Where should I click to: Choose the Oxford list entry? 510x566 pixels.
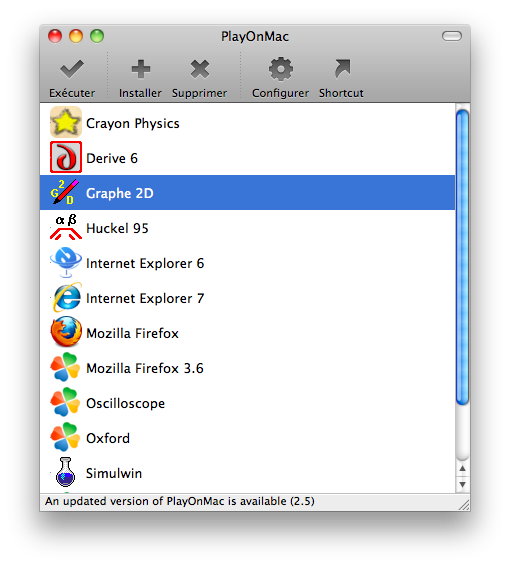tap(248, 438)
